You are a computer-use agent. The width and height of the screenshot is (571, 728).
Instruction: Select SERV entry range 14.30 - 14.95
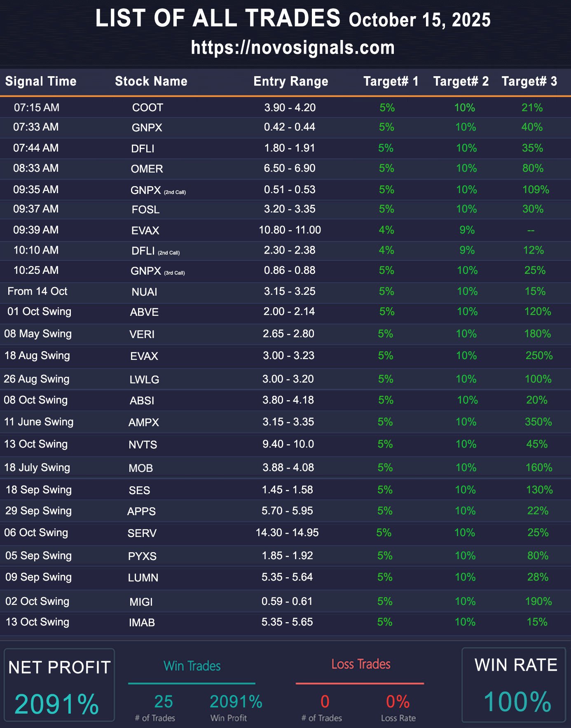287,532
